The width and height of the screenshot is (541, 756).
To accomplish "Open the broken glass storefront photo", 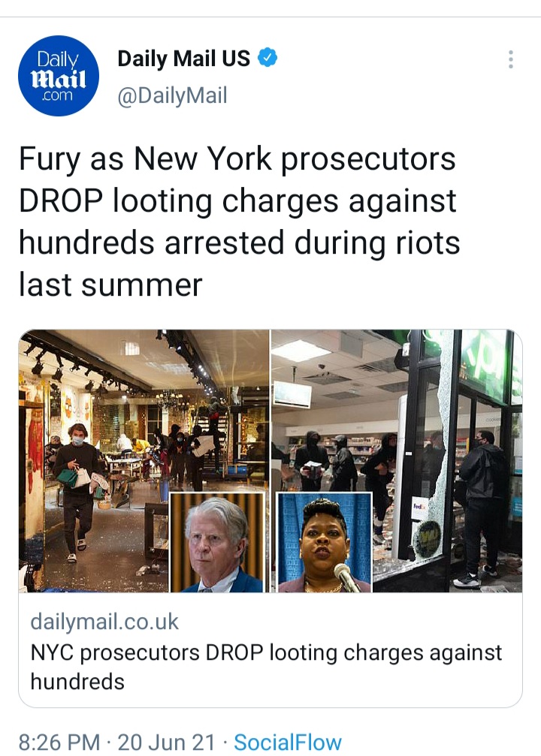I will pos(397,460).
